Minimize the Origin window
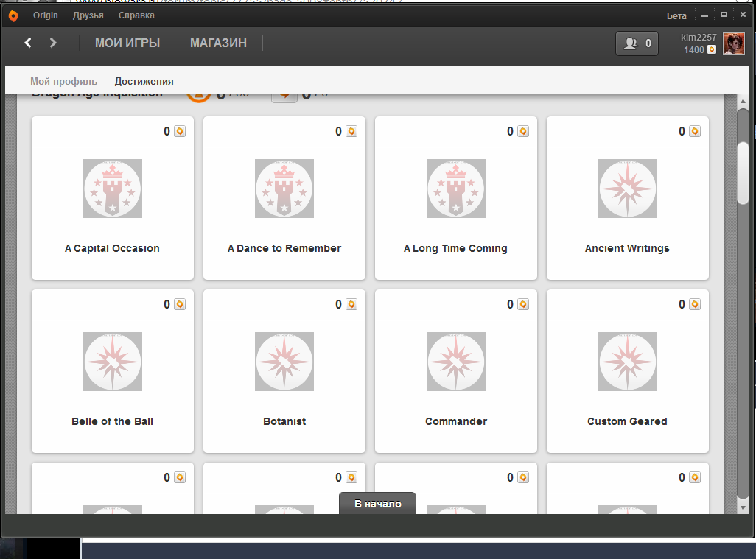This screenshot has width=756, height=559. [x=705, y=16]
